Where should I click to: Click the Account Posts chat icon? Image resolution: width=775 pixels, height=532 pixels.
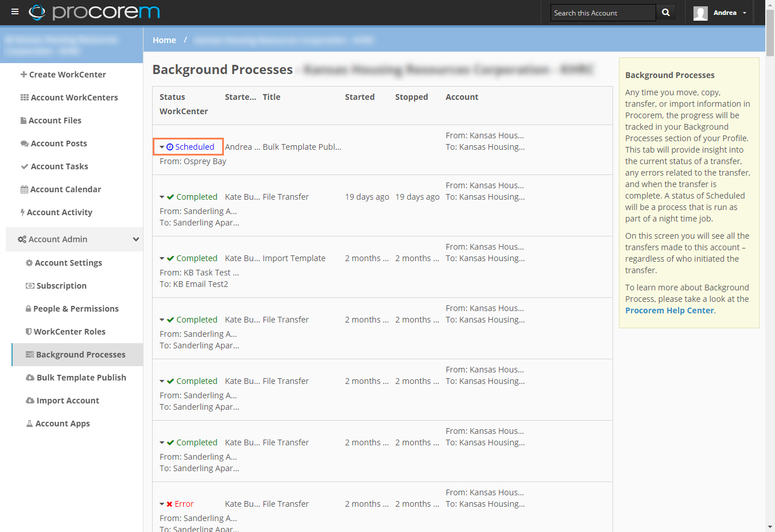click(x=25, y=143)
